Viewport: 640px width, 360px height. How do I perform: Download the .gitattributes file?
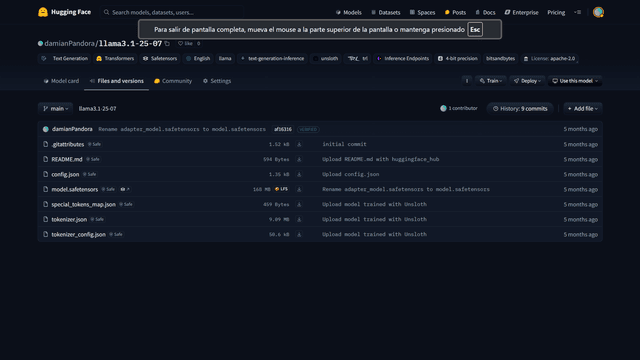(x=299, y=144)
